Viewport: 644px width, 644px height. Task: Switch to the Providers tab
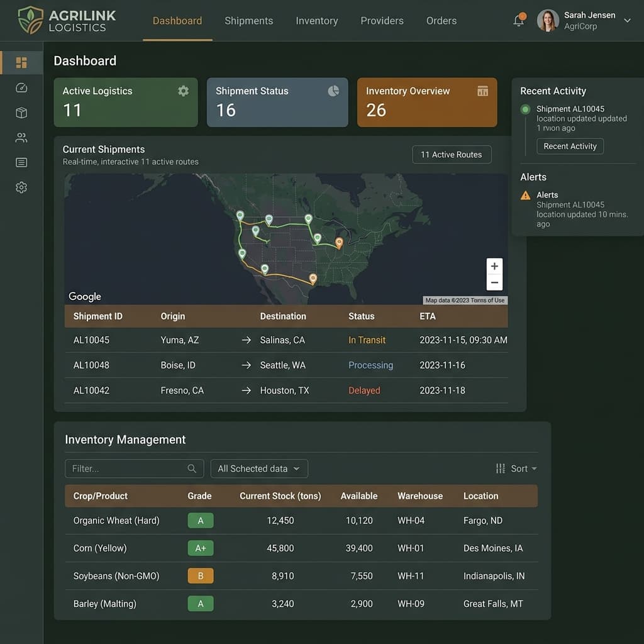pyautogui.click(x=382, y=21)
